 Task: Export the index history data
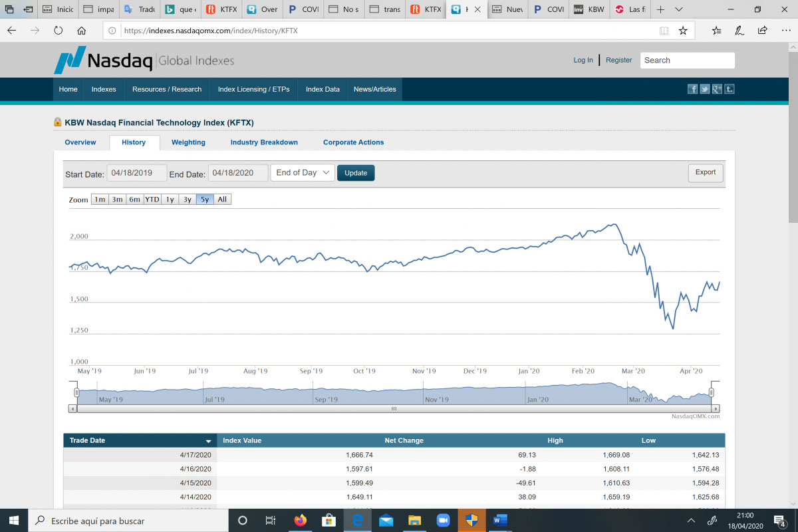[x=705, y=173]
